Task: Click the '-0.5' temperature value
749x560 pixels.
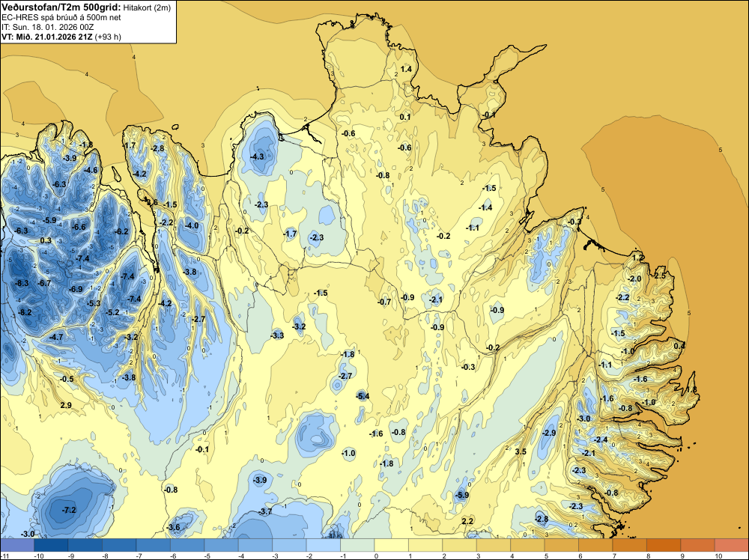Action: (67, 379)
